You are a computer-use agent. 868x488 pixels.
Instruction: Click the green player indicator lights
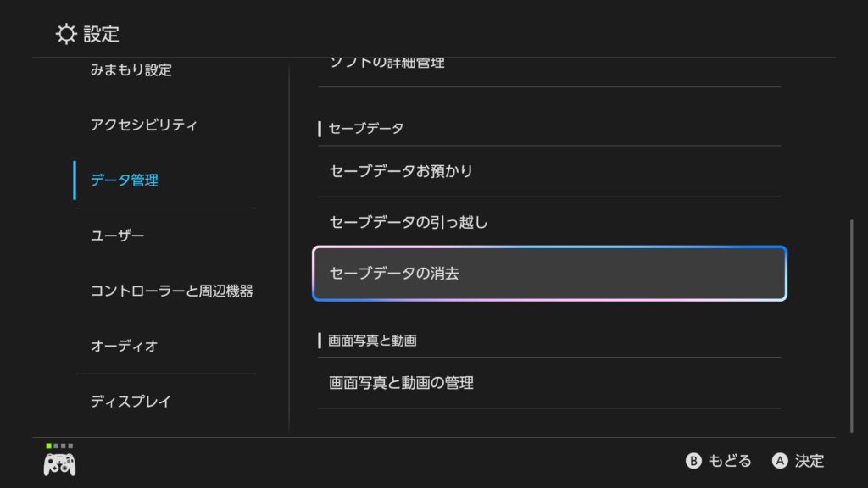(59, 446)
